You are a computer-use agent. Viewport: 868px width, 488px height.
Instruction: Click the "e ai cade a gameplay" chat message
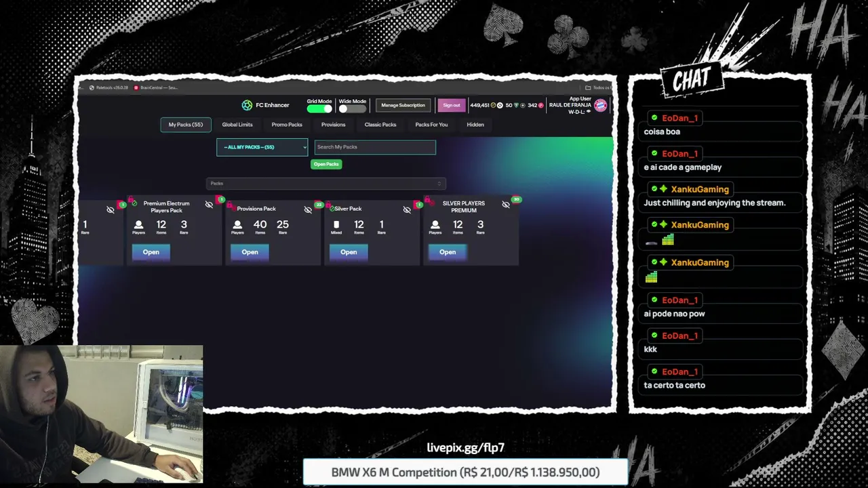pyautogui.click(x=683, y=167)
